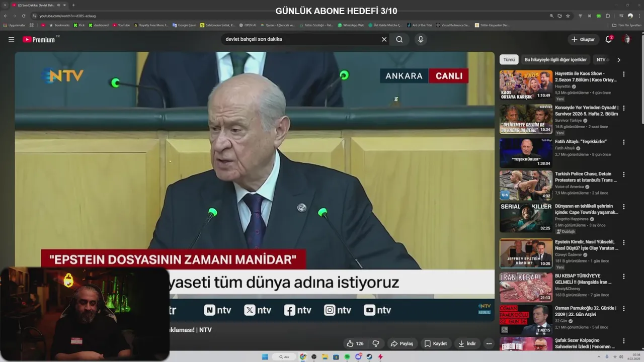The height and width of the screenshot is (362, 644).
Task: Open Tüm Yer İşaretleri folder
Action: 626,25
